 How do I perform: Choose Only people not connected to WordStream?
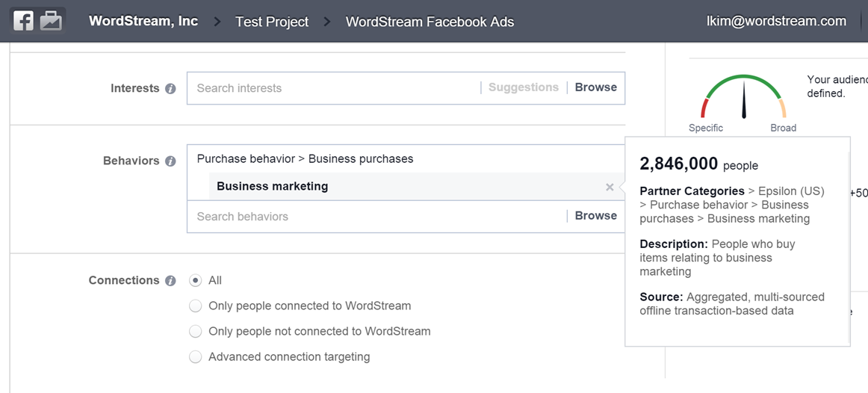195,332
